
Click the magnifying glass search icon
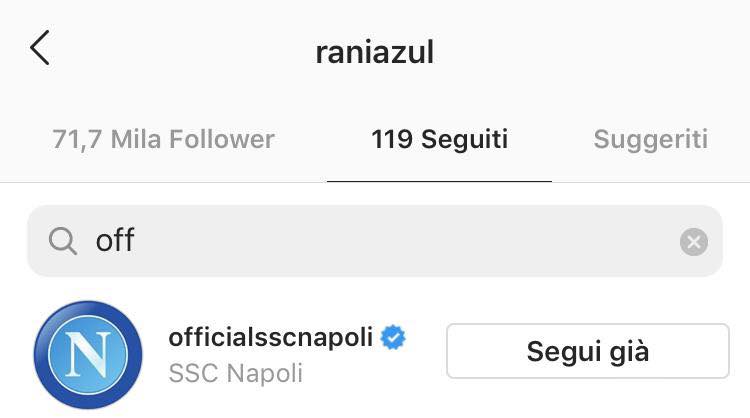(x=63, y=241)
